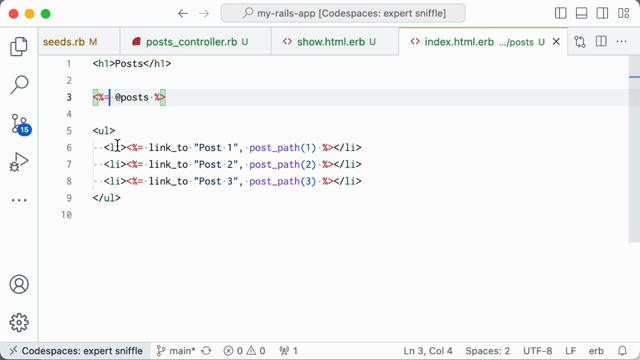
Task: Toggle the secondary side bar
Action: [x=602, y=13]
